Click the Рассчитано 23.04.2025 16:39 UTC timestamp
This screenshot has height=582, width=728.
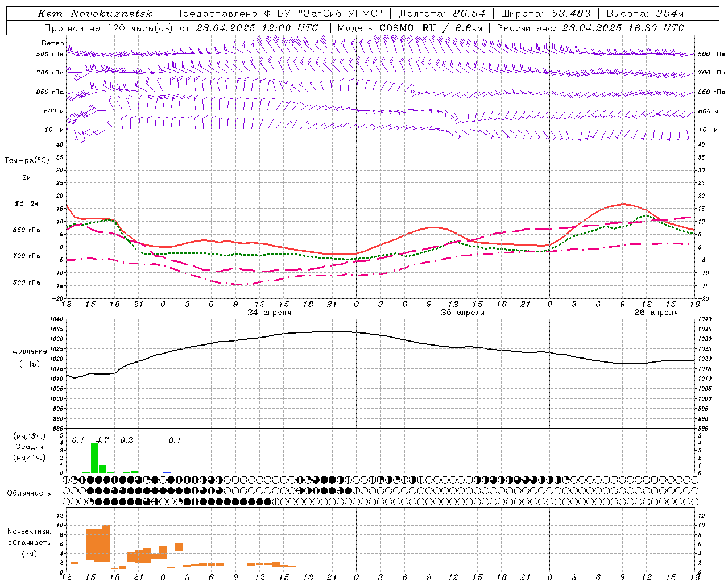pos(590,28)
